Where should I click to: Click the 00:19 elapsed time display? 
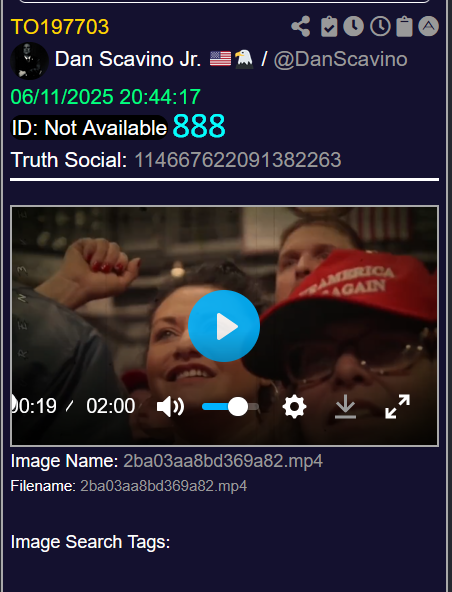(x=34, y=406)
